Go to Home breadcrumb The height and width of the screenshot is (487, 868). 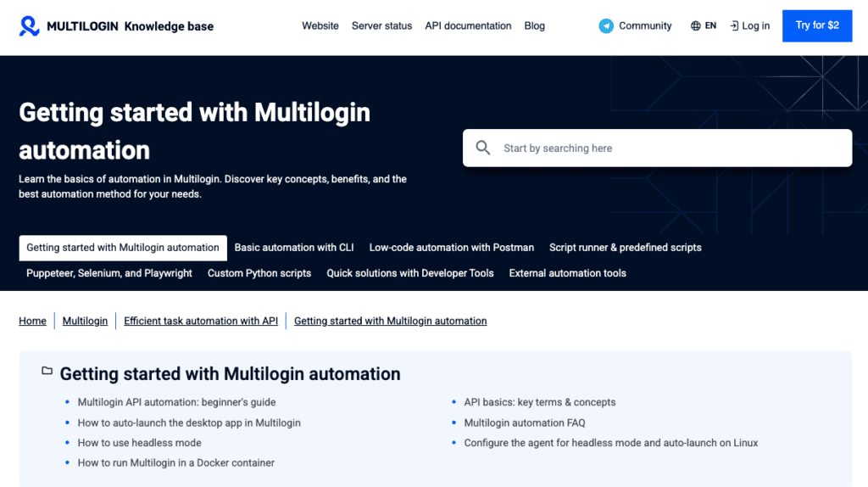tap(33, 321)
